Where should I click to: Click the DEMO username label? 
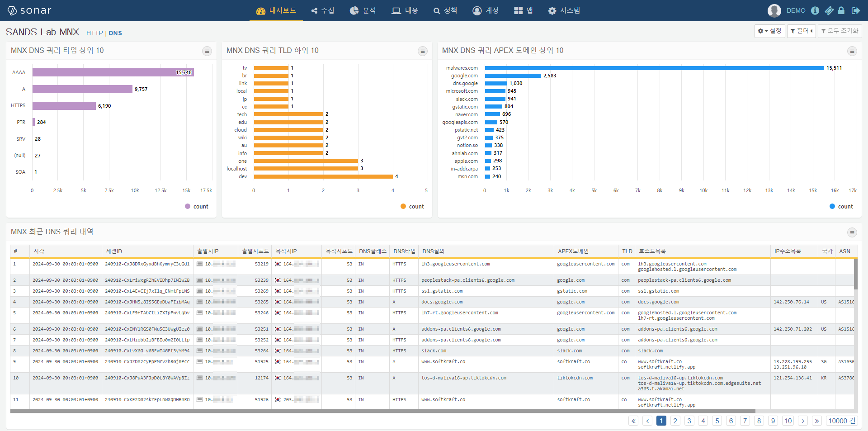(796, 10)
